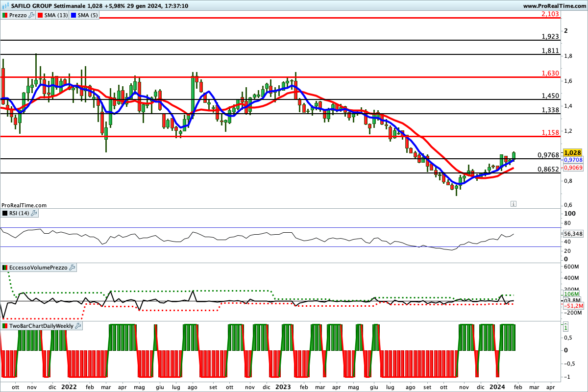
Task: Click the TwoBarChartDailyWeekly panel label
Action: click(41, 326)
